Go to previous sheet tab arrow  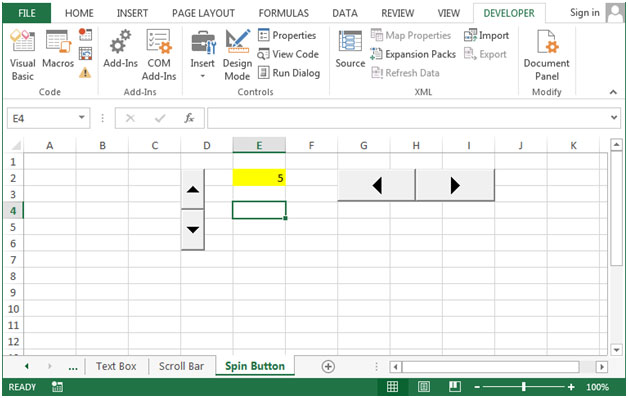point(27,366)
